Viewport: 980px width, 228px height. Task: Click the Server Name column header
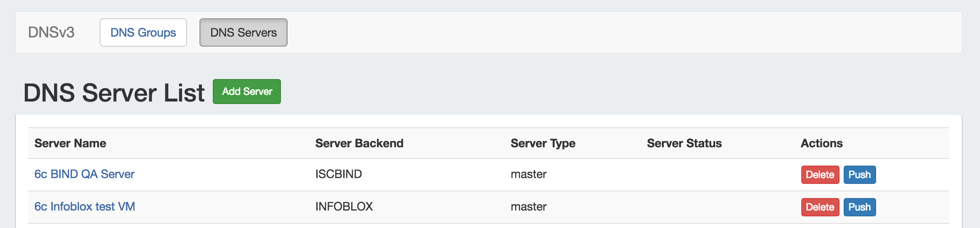(70, 143)
